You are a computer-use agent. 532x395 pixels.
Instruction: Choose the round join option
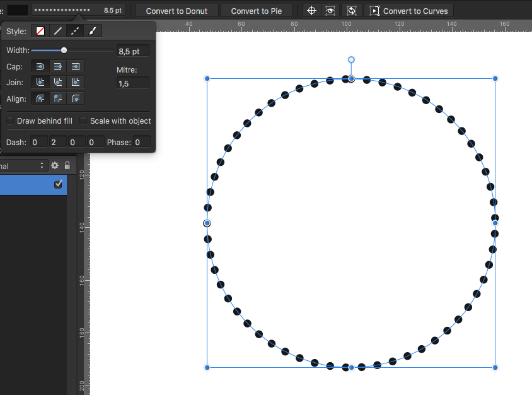click(x=40, y=82)
